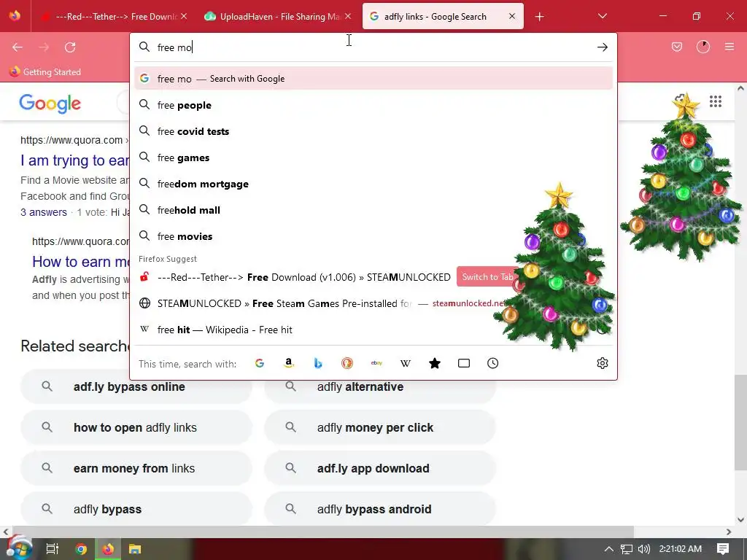Search related 'earn money from links'

pos(136,469)
